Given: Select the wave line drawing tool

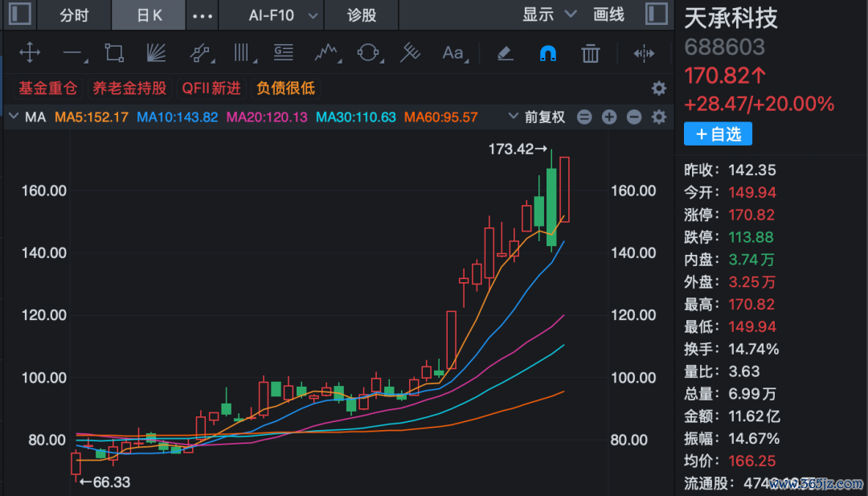Looking at the screenshot, I should click(x=326, y=53).
